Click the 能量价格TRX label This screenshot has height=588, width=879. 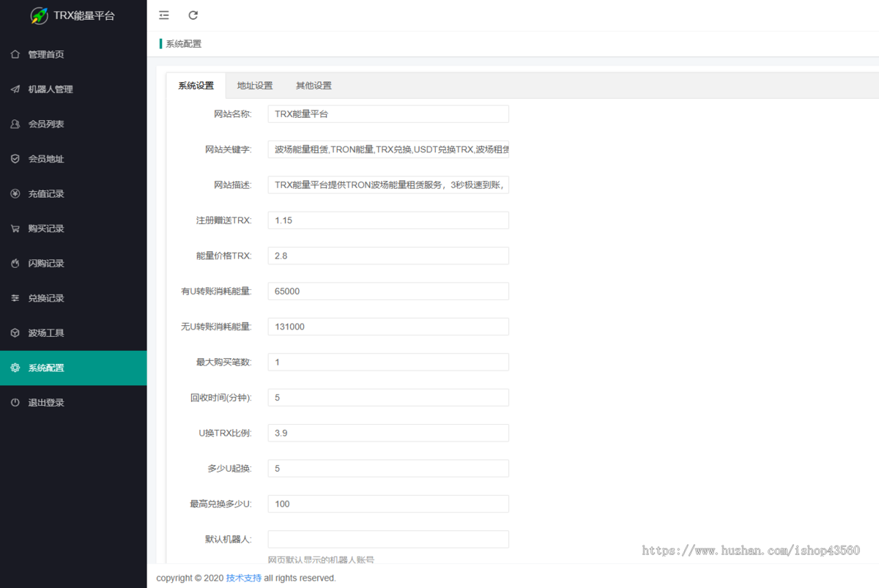tap(224, 256)
